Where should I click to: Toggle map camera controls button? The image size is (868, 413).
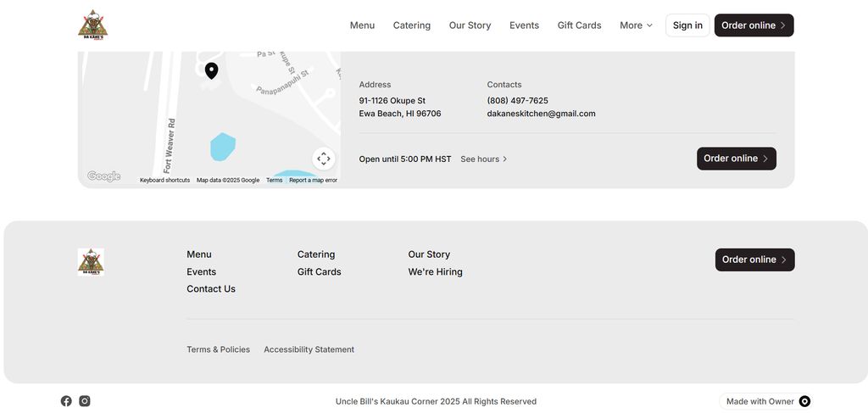[323, 159]
